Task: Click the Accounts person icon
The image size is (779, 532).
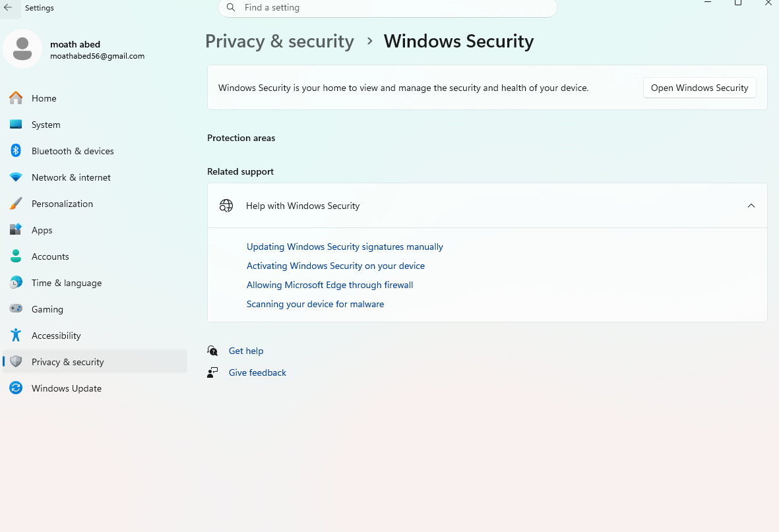Action: click(16, 256)
